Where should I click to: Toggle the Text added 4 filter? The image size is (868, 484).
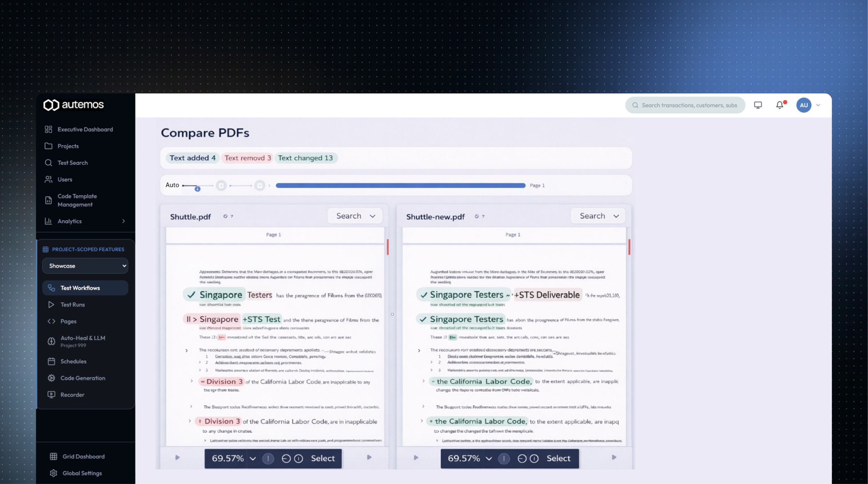point(192,158)
